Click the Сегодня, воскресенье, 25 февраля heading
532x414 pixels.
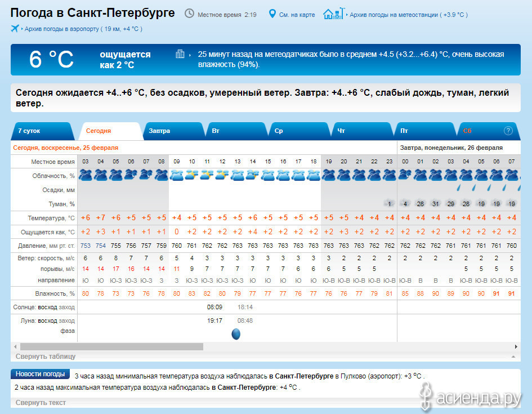65,148
